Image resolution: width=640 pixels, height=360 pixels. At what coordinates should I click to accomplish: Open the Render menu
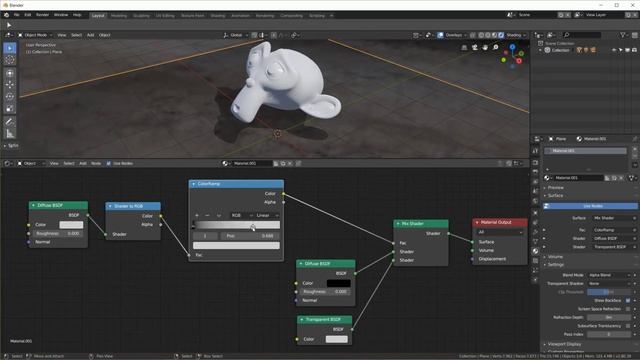(42, 15)
